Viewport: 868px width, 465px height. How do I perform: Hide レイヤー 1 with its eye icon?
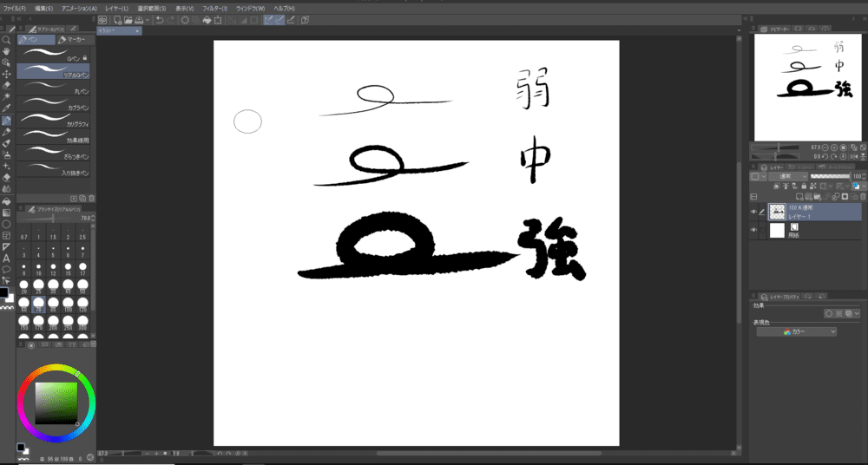click(x=753, y=212)
